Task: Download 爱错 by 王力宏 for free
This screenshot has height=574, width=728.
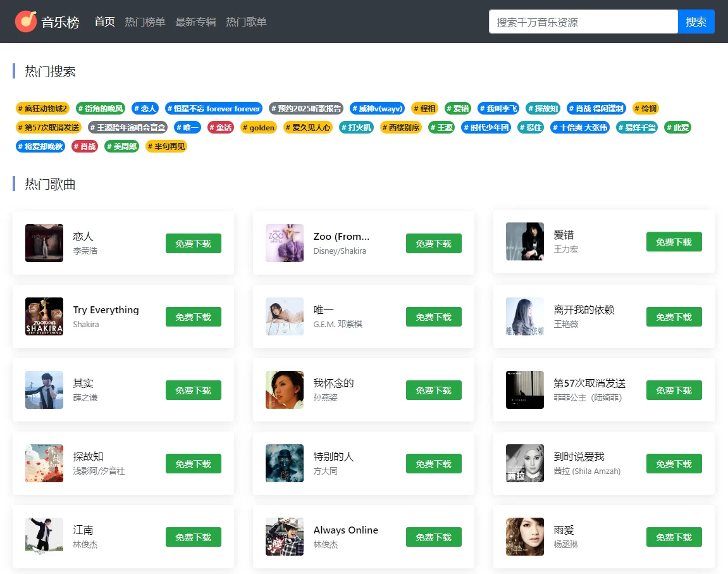Action: [674, 242]
